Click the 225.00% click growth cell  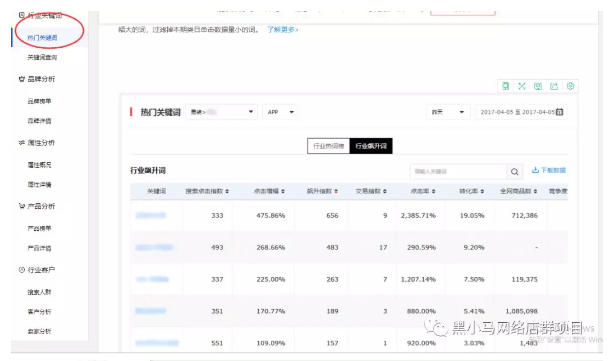click(271, 279)
